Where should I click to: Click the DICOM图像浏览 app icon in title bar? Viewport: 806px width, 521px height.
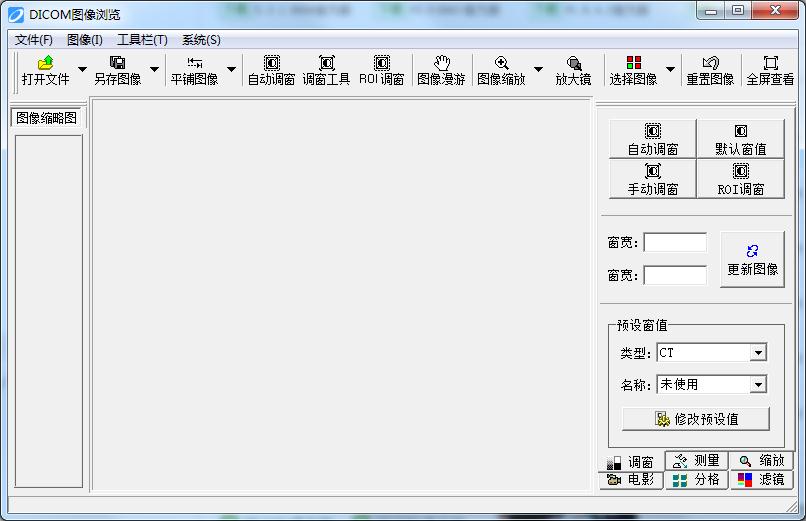coord(16,15)
